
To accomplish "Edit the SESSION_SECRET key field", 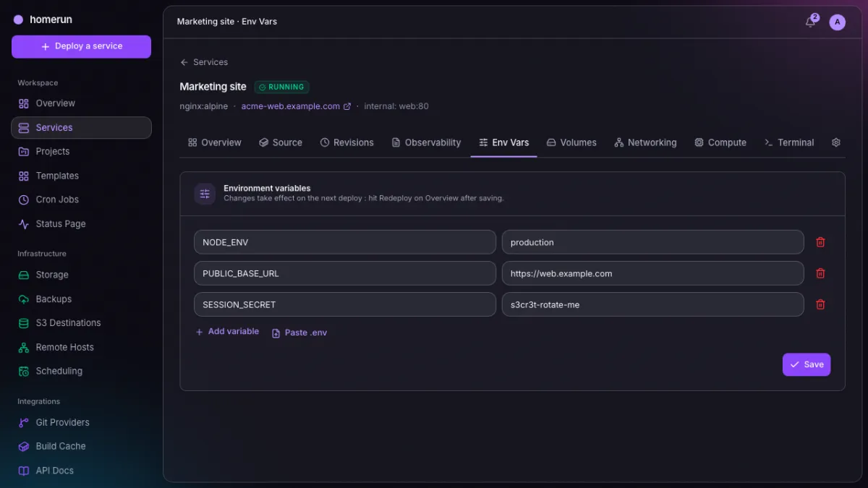I will click(345, 304).
